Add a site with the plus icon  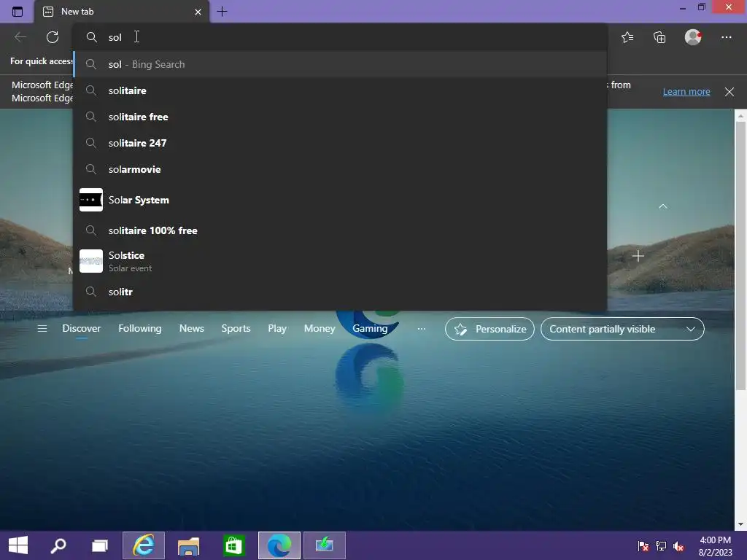[638, 256]
